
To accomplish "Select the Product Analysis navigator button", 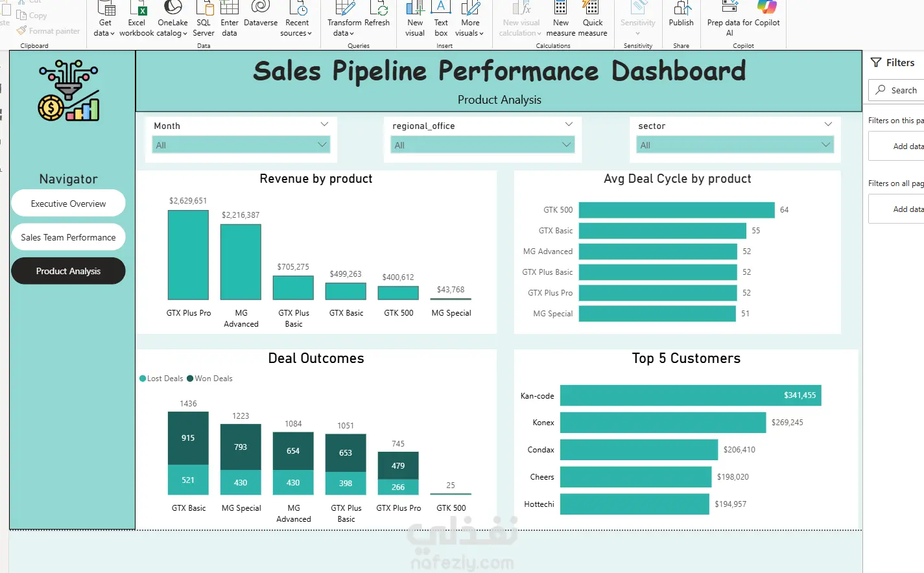I will coord(68,271).
